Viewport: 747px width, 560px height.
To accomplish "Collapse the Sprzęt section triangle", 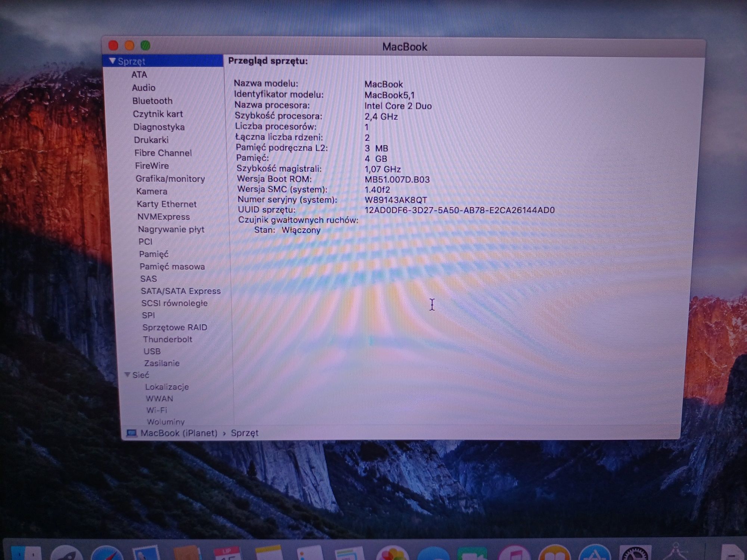I will [112, 61].
